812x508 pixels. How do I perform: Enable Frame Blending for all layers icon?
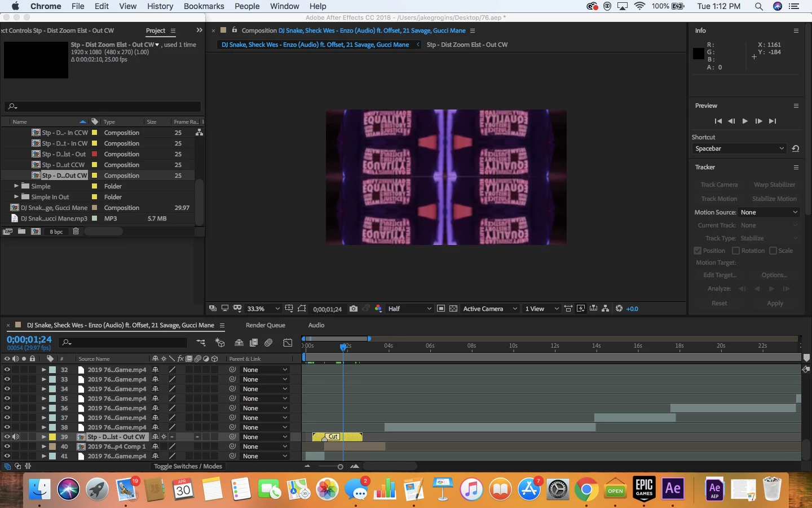254,342
